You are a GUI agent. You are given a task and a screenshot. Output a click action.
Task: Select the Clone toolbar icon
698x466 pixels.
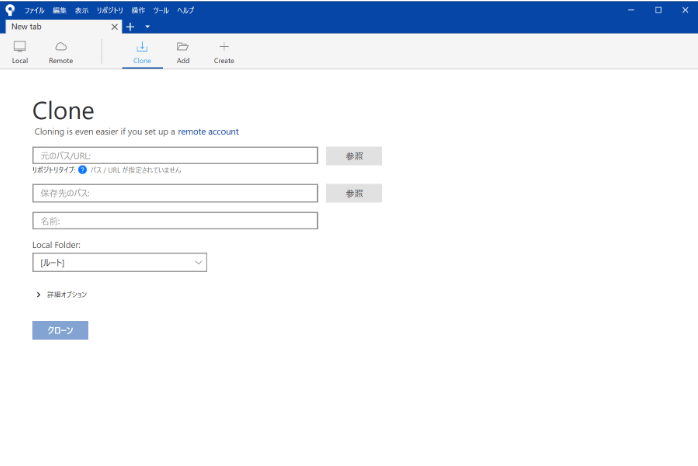142,52
